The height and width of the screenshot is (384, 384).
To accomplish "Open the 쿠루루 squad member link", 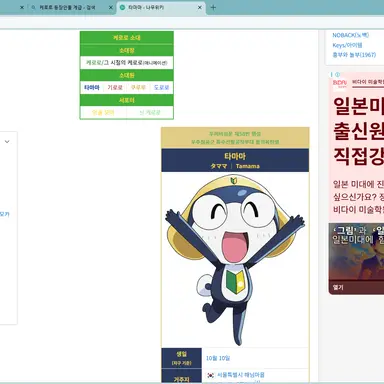I will (138, 88).
